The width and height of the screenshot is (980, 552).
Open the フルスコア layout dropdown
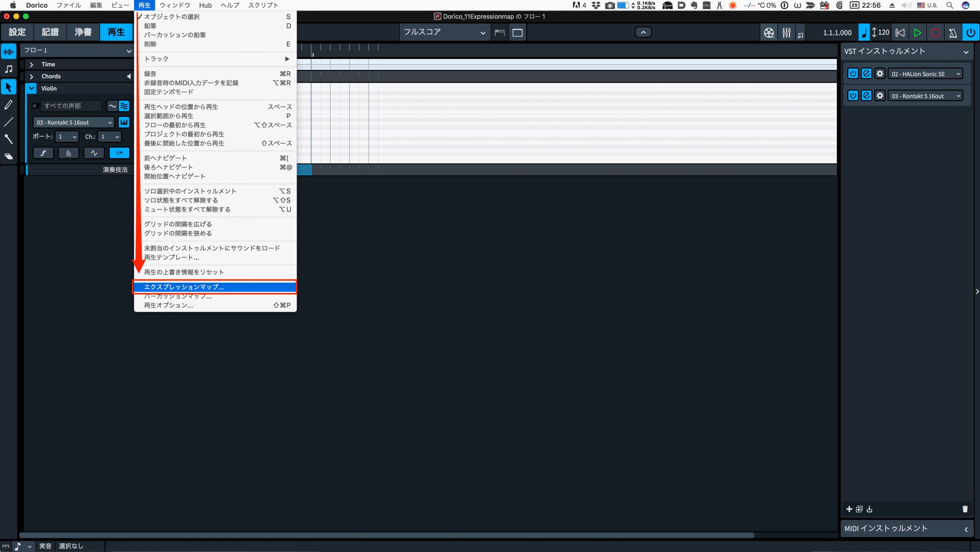(x=444, y=33)
